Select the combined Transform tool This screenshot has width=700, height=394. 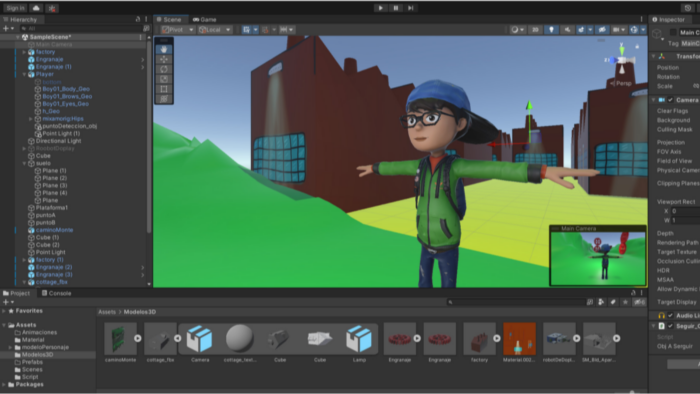(x=164, y=99)
